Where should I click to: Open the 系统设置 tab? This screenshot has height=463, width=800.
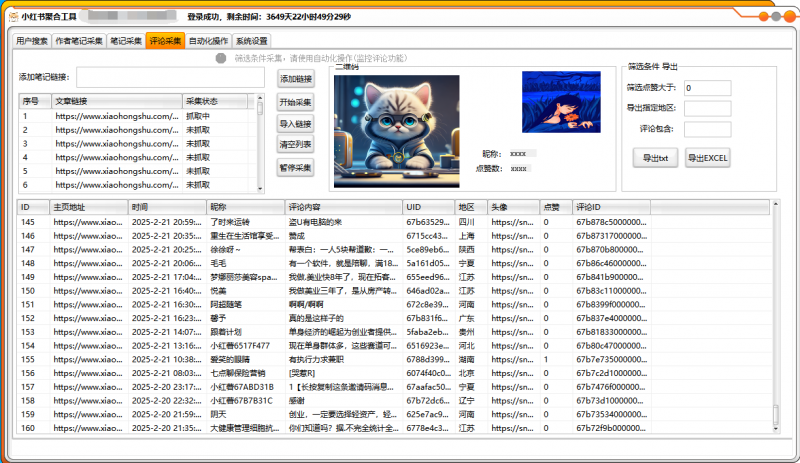point(252,41)
